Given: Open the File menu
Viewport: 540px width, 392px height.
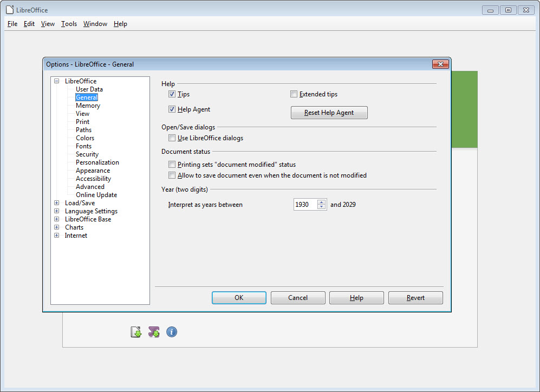Looking at the screenshot, I should click(12, 24).
